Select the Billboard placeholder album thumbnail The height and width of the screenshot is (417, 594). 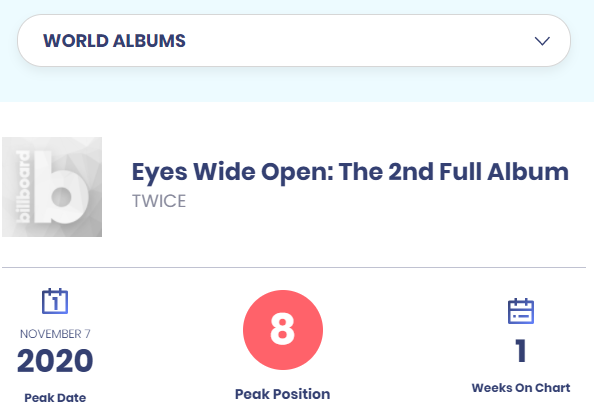[52, 187]
